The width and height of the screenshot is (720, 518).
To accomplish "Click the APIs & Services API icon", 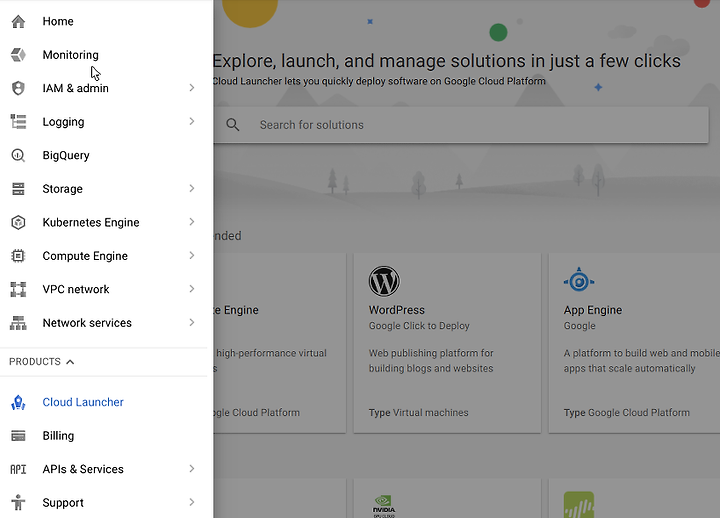I will pos(18,469).
